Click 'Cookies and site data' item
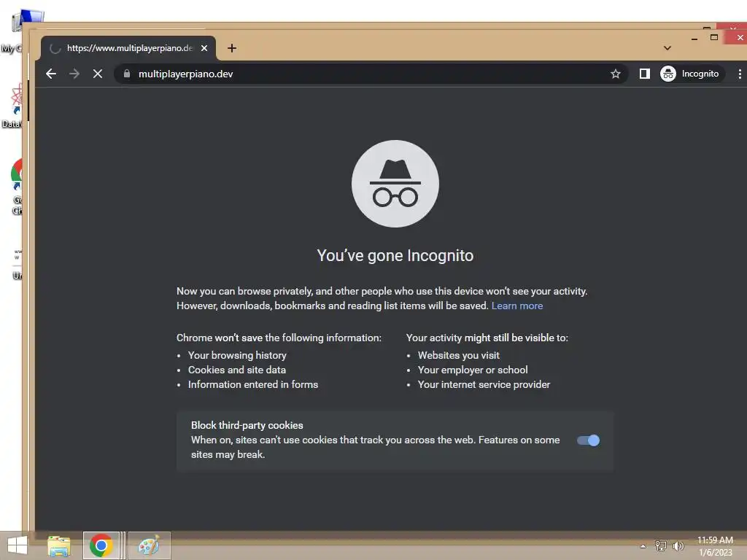 [x=237, y=370]
